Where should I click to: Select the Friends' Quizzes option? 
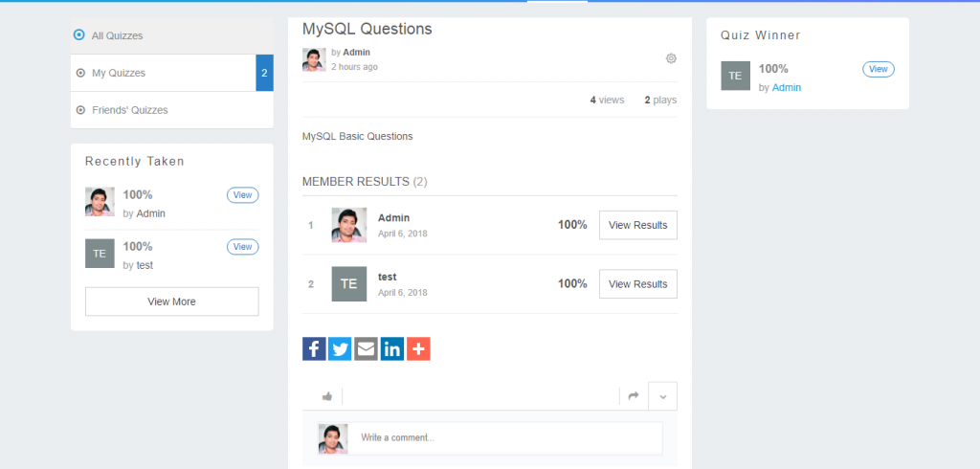[x=129, y=110]
